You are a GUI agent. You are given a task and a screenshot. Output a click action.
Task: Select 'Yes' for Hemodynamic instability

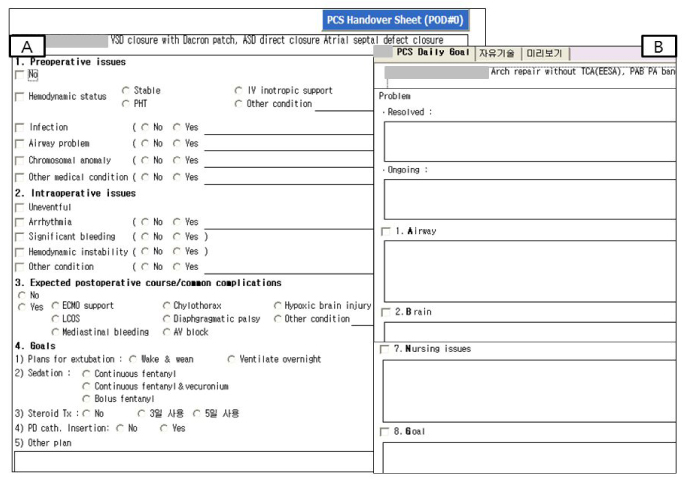(177, 252)
